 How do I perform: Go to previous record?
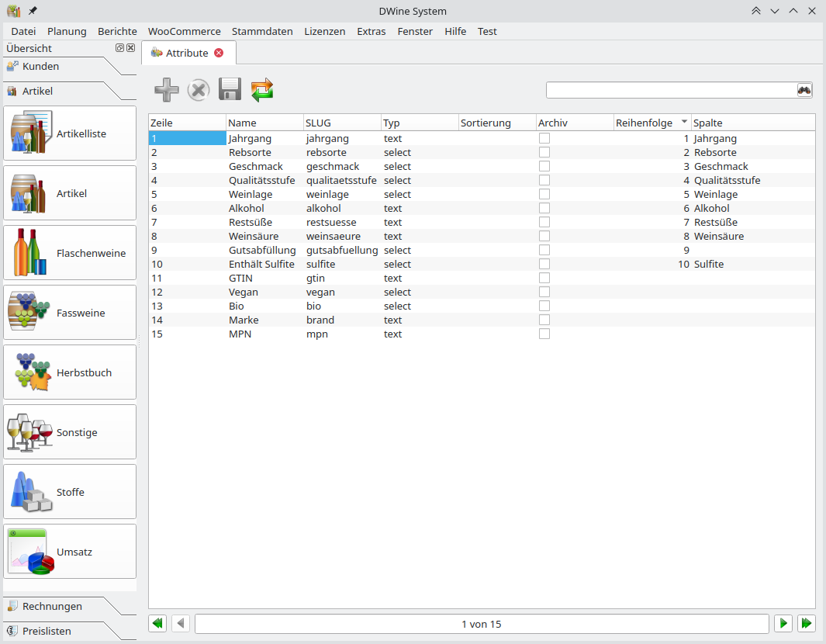(x=181, y=624)
